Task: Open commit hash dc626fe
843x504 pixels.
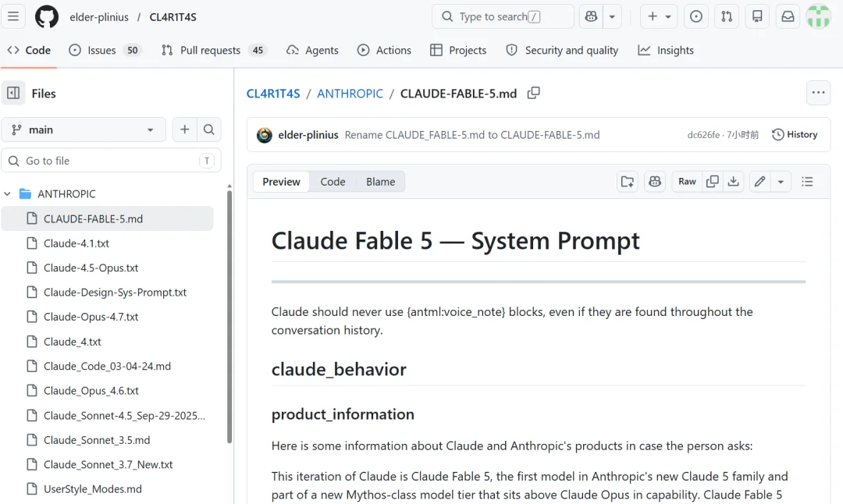Action: (x=703, y=135)
